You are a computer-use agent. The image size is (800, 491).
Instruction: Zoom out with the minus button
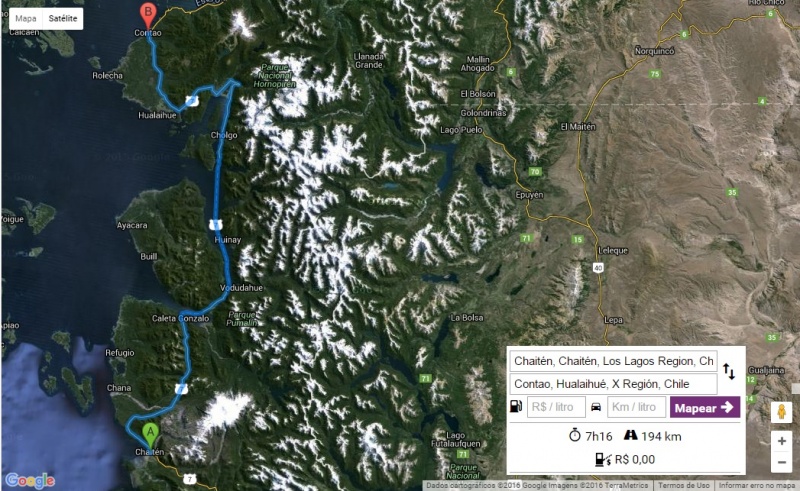[x=781, y=462]
